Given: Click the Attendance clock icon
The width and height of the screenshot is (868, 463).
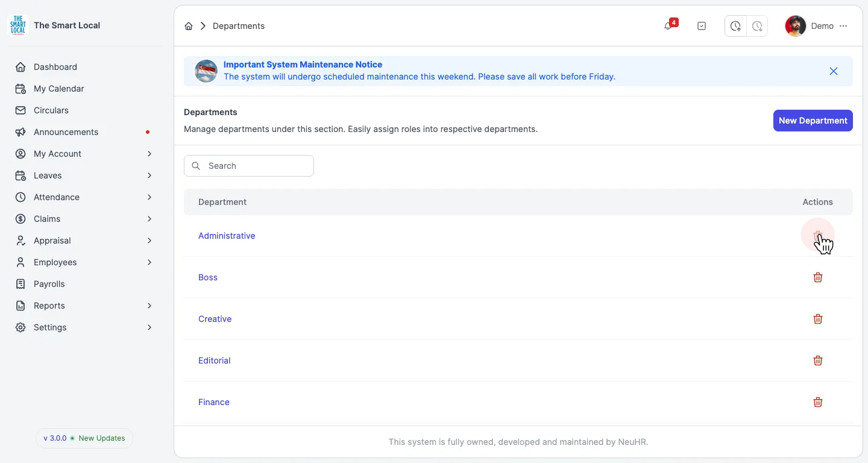Looking at the screenshot, I should 20,197.
